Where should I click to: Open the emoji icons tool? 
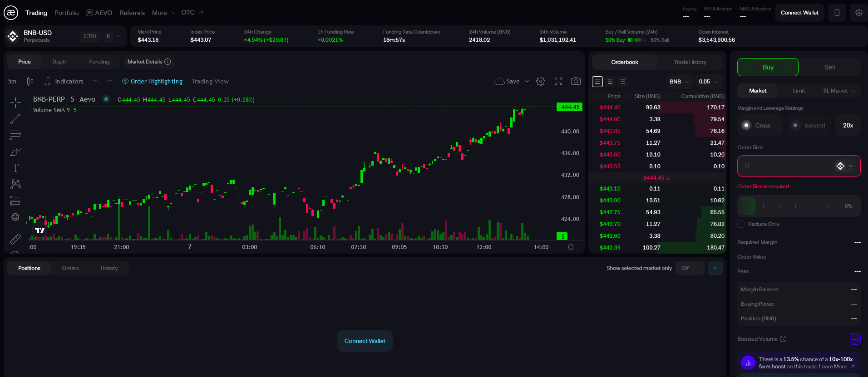pos(15,217)
